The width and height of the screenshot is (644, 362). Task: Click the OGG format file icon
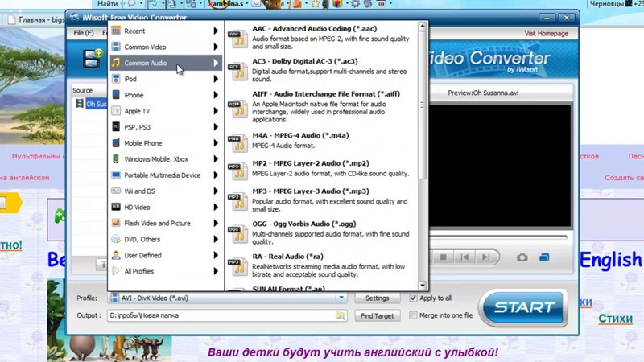(237, 233)
